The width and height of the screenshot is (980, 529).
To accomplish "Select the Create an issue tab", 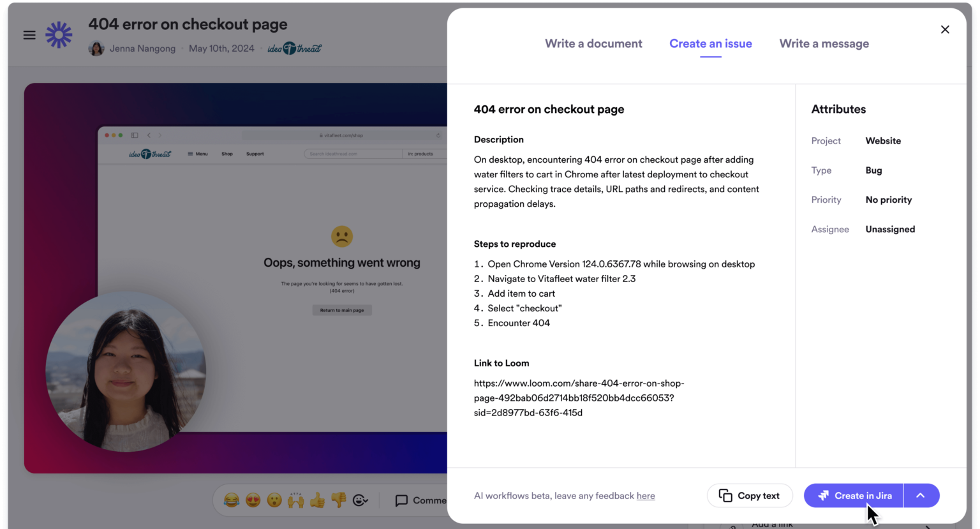I will click(x=710, y=43).
